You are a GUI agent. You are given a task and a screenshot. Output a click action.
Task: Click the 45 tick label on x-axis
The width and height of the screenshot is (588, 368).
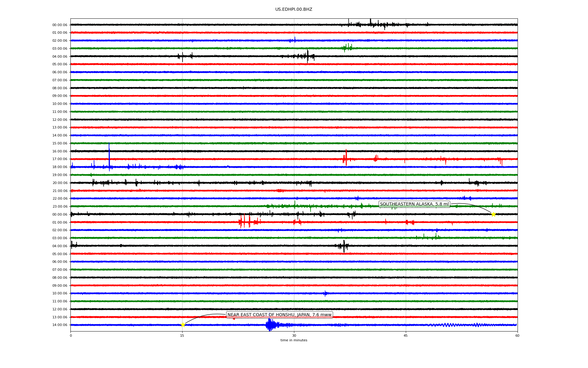click(x=406, y=335)
